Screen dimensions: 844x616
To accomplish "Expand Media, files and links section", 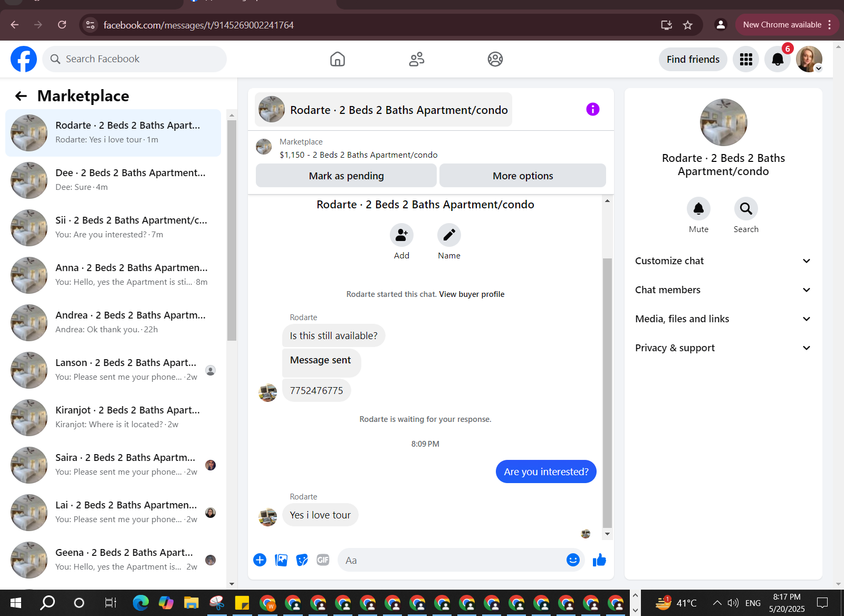I will pos(723,319).
